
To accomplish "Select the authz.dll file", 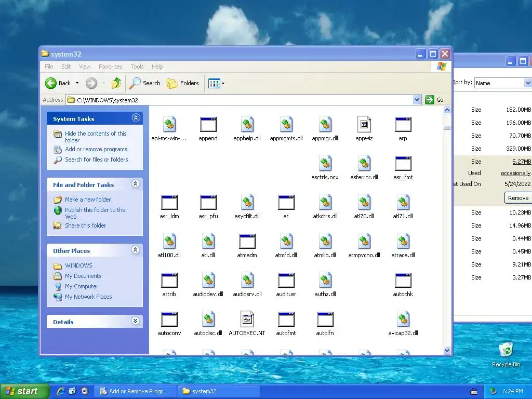I will [x=325, y=284].
